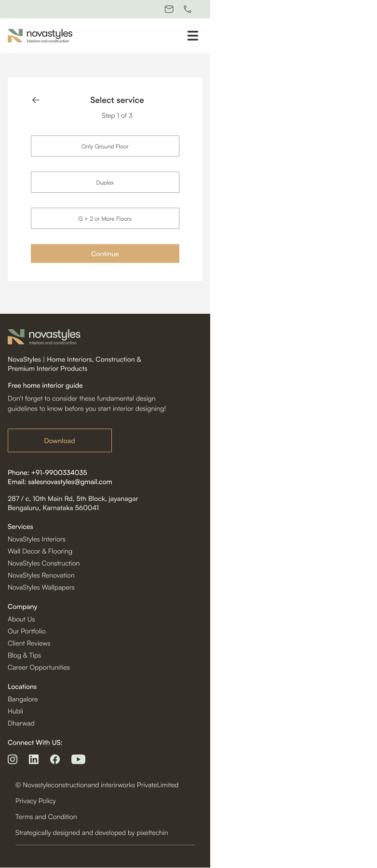Click the novastyles logo in the header

(40, 36)
